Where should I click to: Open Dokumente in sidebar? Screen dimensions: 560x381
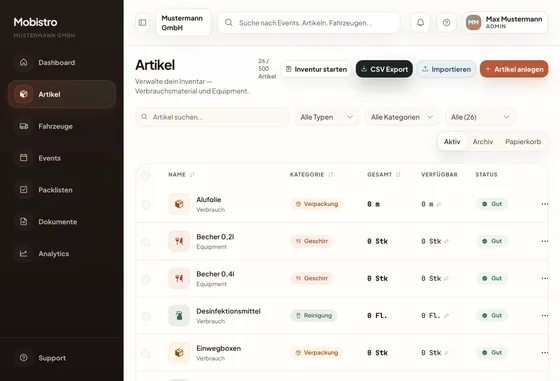(x=62, y=221)
